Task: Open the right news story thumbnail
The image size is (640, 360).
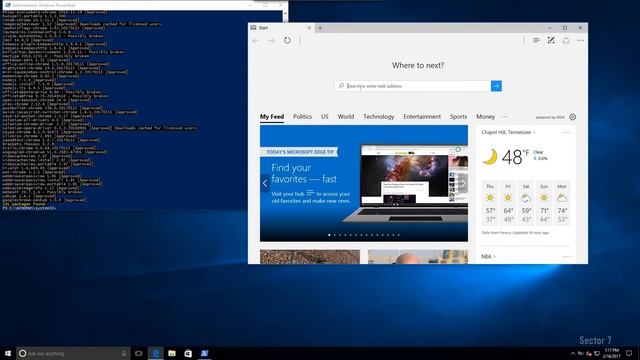Action: click(418, 257)
